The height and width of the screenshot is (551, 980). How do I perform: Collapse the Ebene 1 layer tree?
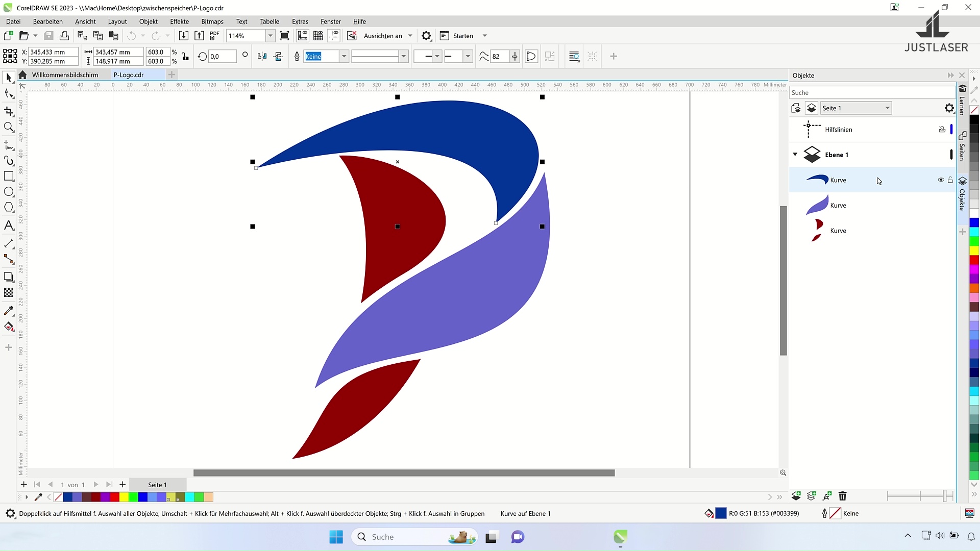(x=795, y=155)
